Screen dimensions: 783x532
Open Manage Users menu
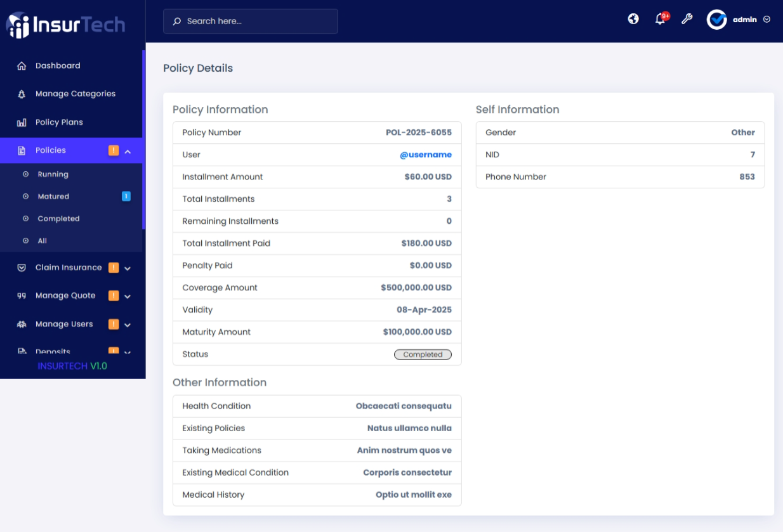point(64,324)
